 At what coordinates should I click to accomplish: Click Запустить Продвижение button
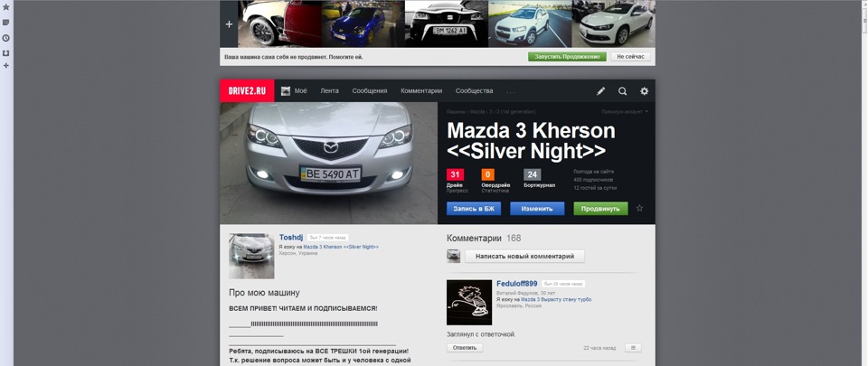click(x=567, y=57)
